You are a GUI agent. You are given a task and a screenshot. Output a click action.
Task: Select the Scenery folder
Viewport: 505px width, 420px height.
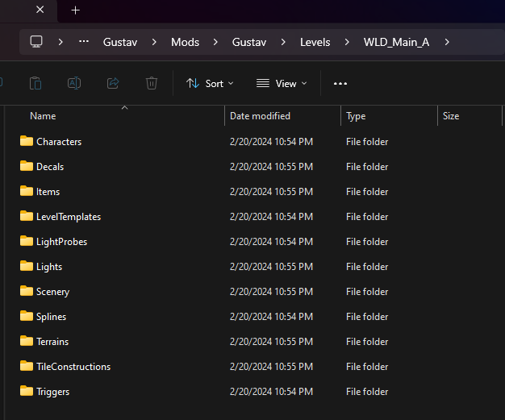tap(44, 292)
